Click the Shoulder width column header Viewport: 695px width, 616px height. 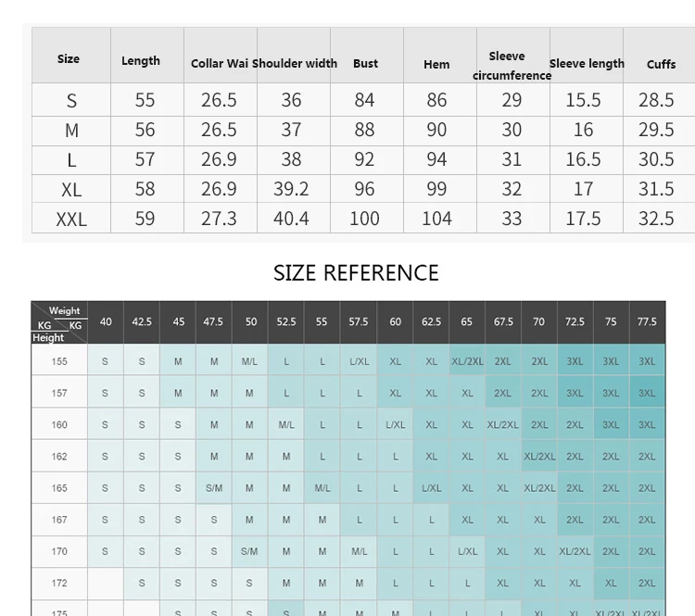(x=295, y=63)
